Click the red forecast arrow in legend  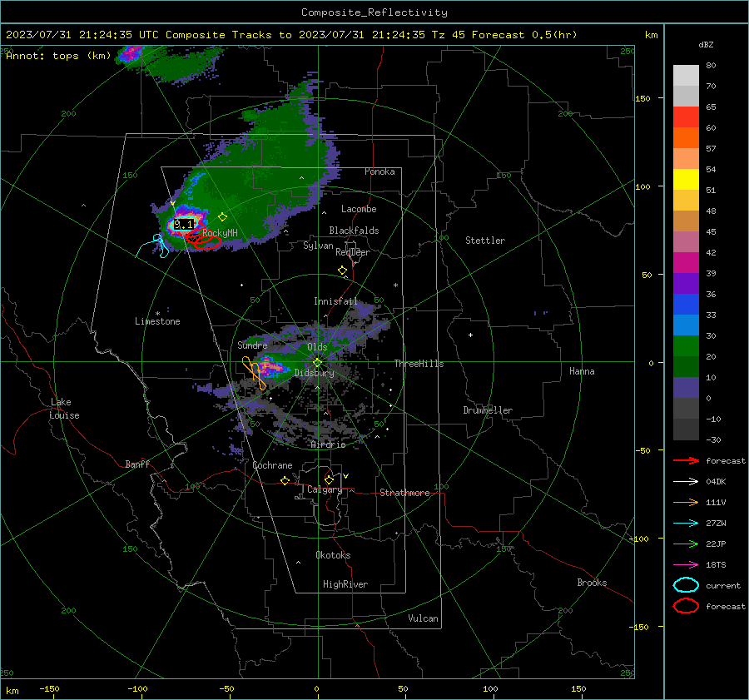click(686, 460)
